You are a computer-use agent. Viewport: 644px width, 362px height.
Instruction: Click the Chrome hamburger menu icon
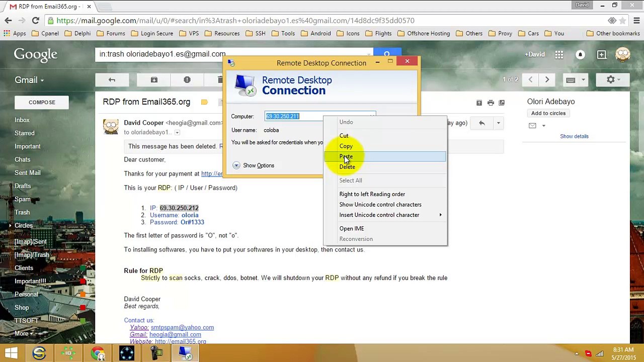(636, 21)
